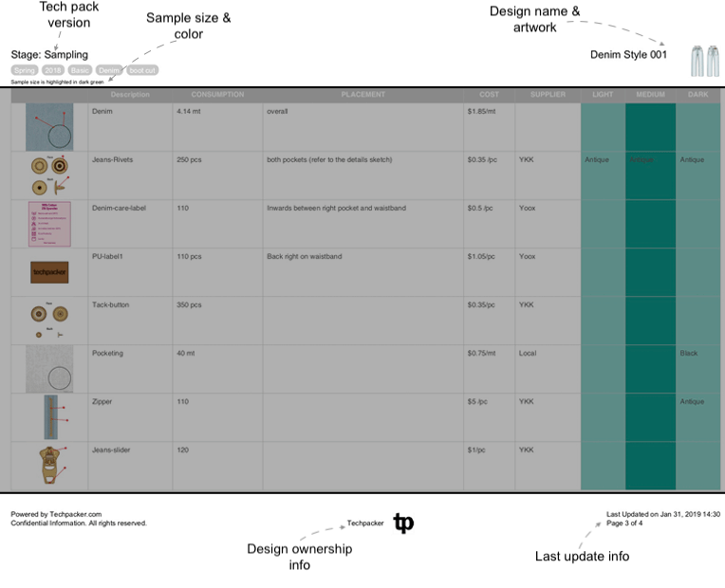The width and height of the screenshot is (725, 588).
Task: Select the Light colorway cell in Denim row
Action: (603, 127)
